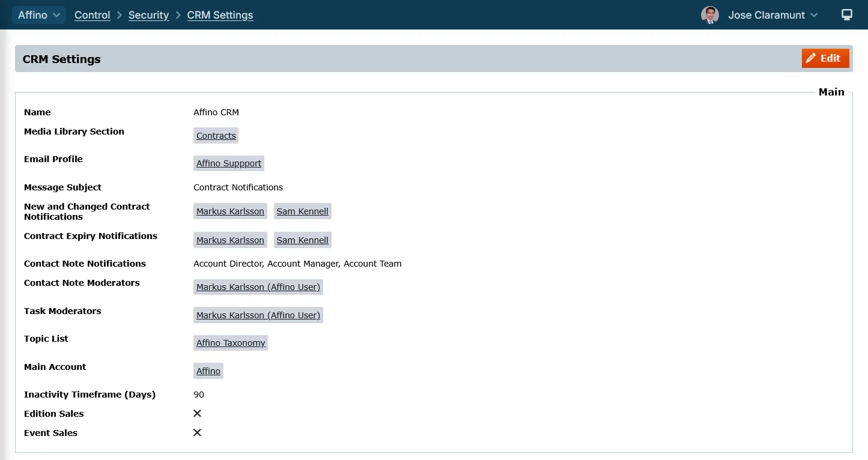This screenshot has height=460, width=868.
Task: Open the Affino main account link
Action: (x=208, y=371)
